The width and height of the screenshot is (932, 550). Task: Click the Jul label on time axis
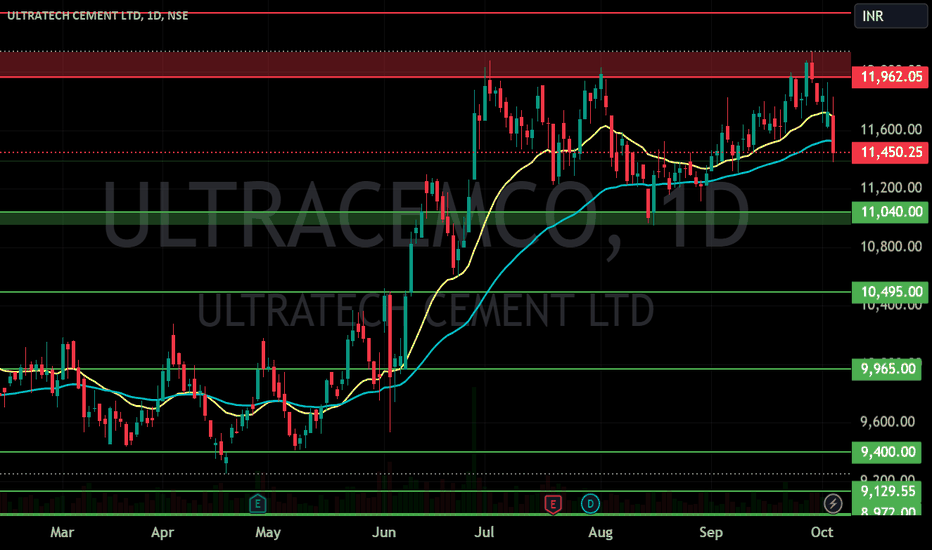[484, 532]
